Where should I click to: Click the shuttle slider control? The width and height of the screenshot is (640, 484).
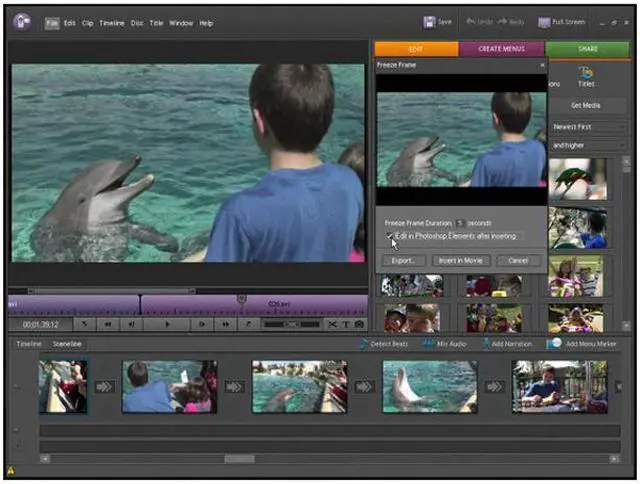point(291,324)
